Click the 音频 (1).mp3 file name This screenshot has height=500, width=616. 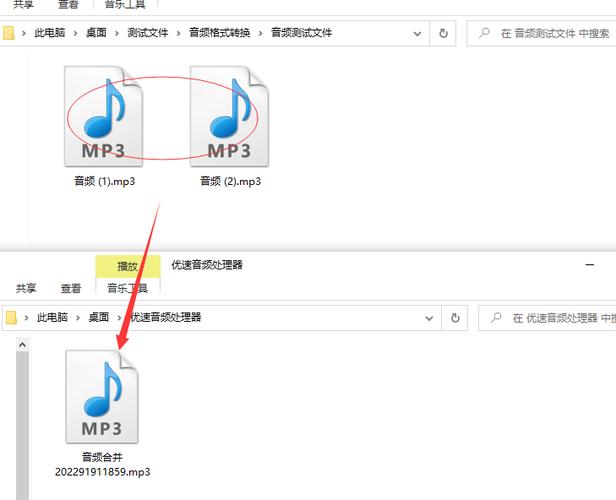(104, 181)
